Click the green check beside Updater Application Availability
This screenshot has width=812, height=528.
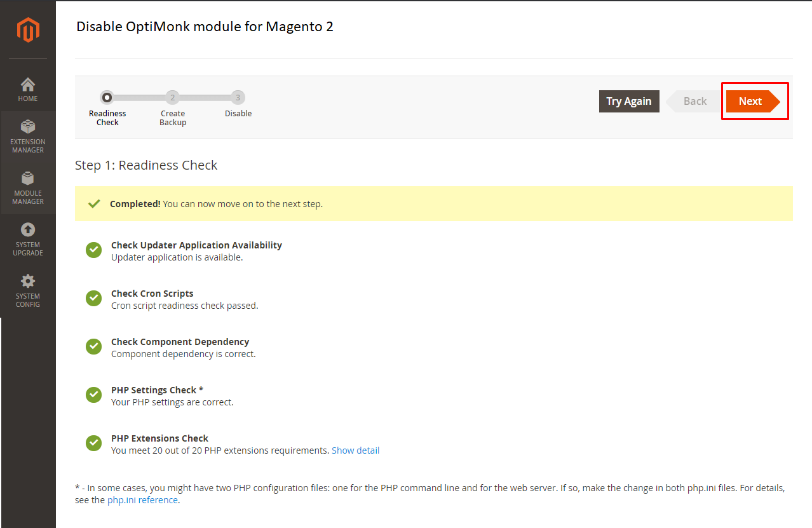93,250
